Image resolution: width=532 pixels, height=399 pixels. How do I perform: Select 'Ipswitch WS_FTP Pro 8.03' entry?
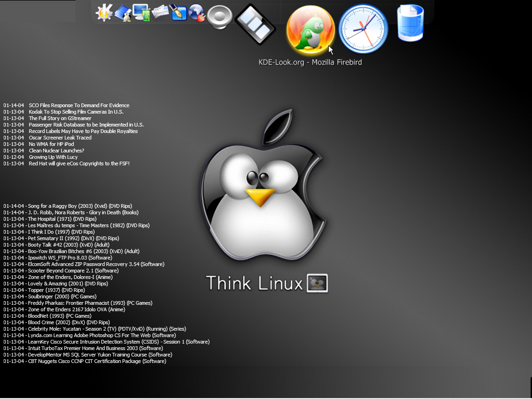tap(58, 258)
